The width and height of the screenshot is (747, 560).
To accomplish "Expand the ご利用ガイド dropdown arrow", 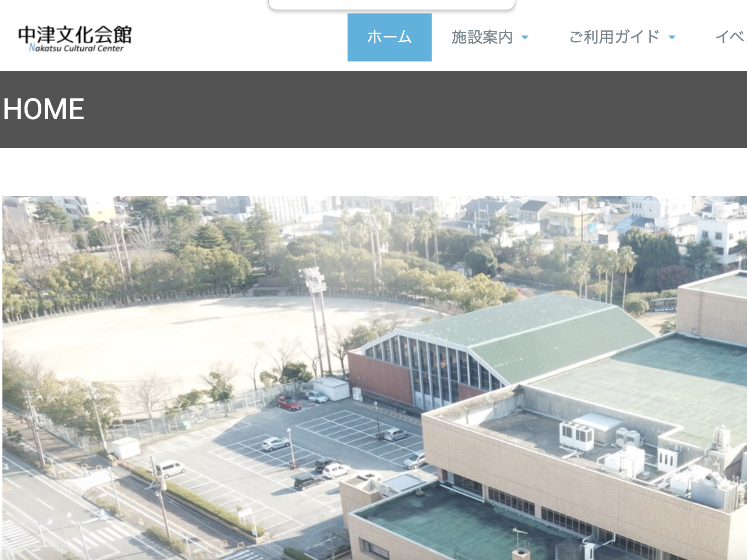I will coord(672,37).
